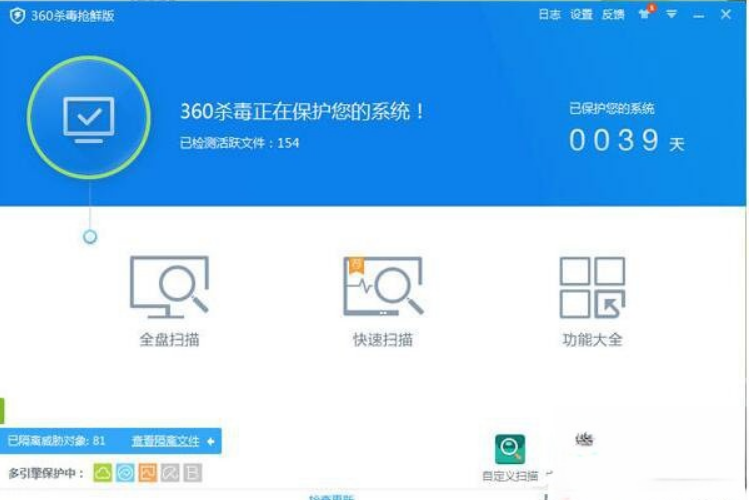Click the 360杀毒抢鲜版 title text

(73, 16)
